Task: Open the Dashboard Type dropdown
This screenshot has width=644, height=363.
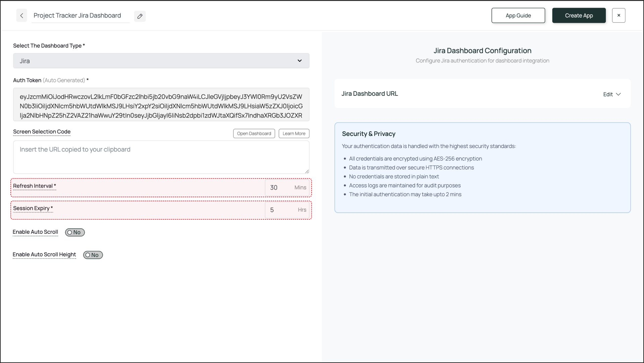Action: click(x=161, y=61)
